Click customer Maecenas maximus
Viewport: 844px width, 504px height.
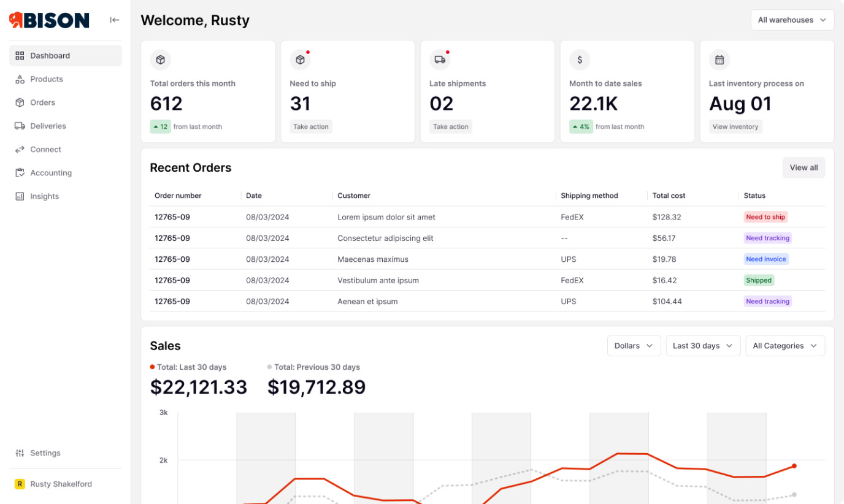coord(373,259)
